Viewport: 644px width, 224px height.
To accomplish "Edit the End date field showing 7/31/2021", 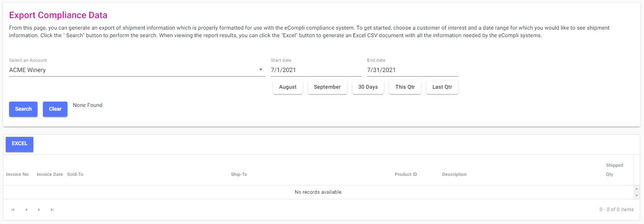I will tap(412, 70).
